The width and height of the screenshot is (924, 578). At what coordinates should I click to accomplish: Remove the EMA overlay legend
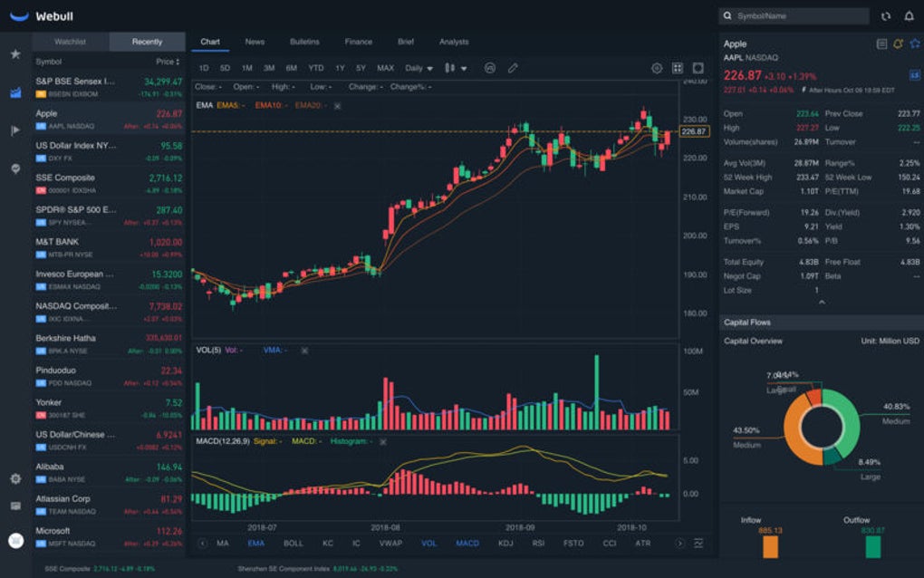(x=337, y=106)
